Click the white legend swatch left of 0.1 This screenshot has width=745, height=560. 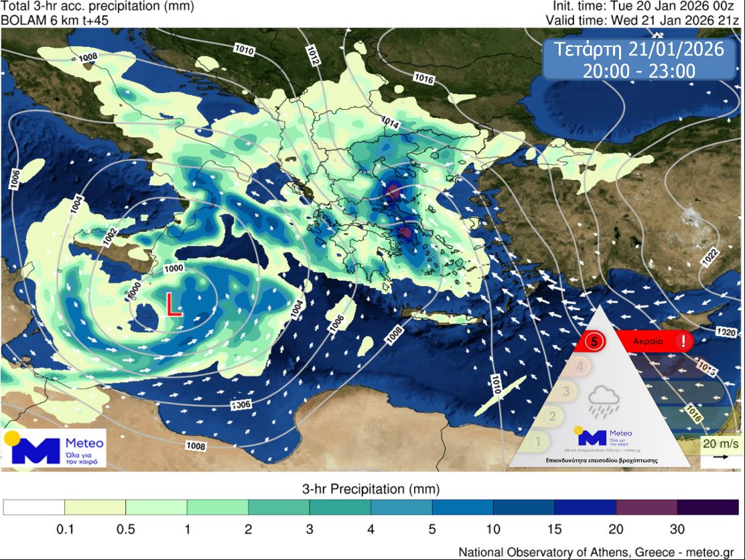(x=34, y=507)
